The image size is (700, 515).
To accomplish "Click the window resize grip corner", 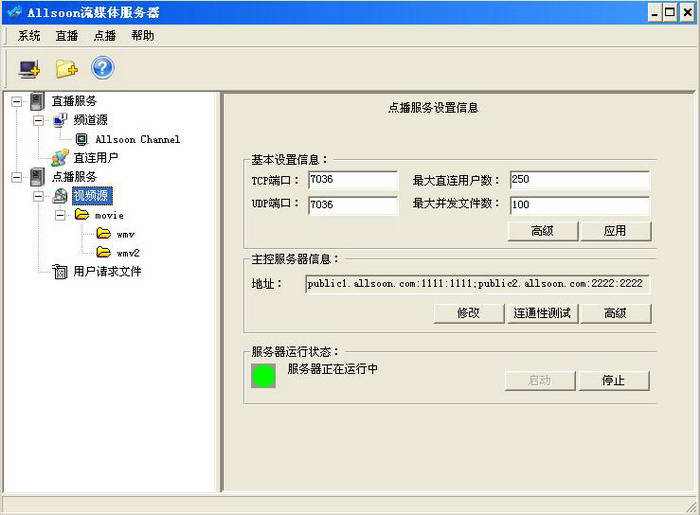I will click(691, 506).
